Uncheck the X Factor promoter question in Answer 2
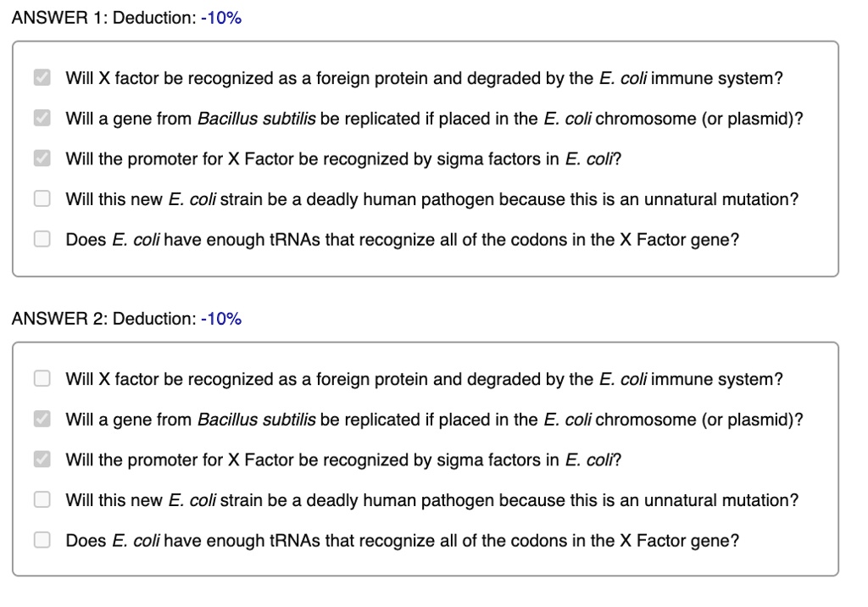Viewport: 868px width, 607px height. tap(41, 459)
